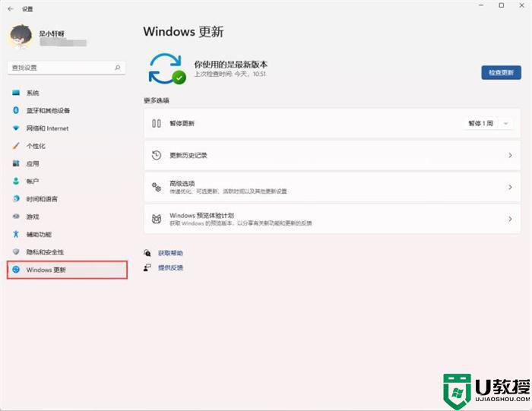Screen dimensions: 532x411
Task: Open Windows 预览体验计划
Action: [x=332, y=219]
